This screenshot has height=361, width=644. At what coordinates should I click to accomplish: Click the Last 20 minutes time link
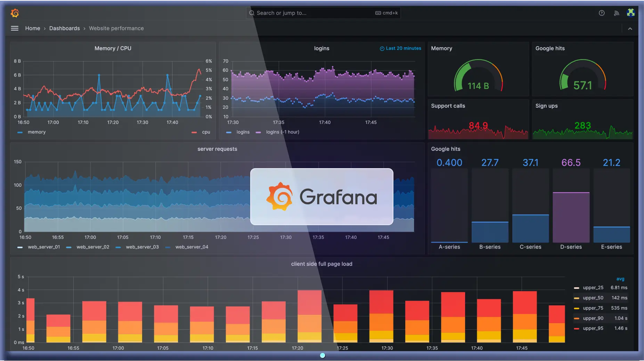pos(403,49)
